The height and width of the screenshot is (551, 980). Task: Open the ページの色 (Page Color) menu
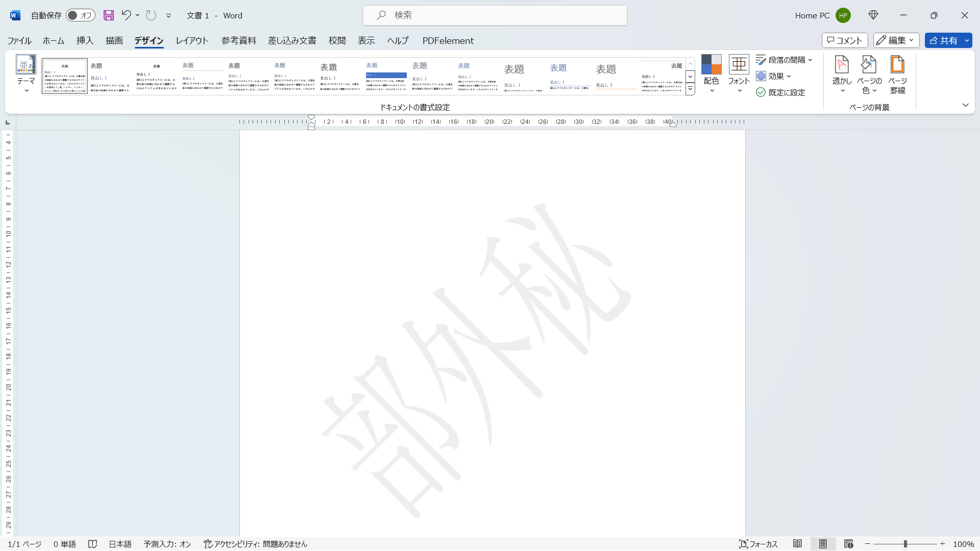coord(869,74)
